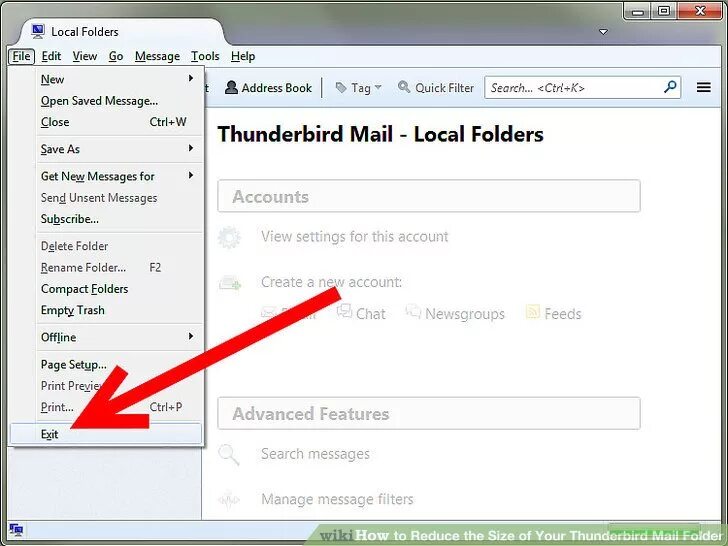Open the hamburger app menu
728x546 pixels.
[x=703, y=87]
